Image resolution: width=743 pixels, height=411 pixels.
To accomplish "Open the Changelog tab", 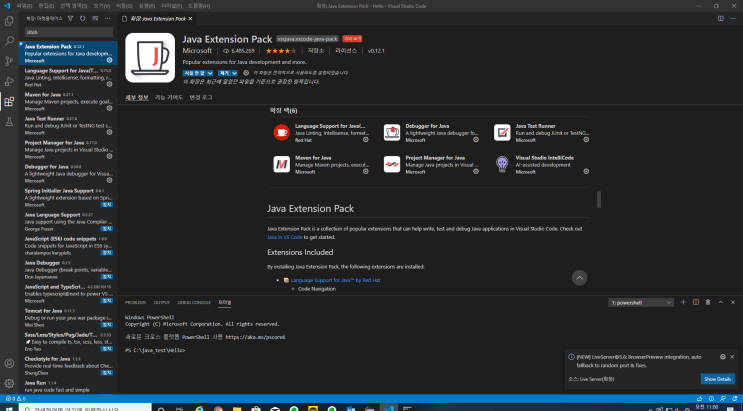I will [201, 97].
